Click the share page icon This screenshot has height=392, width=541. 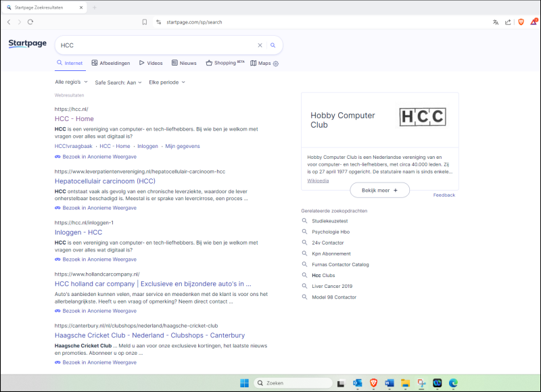(508, 22)
